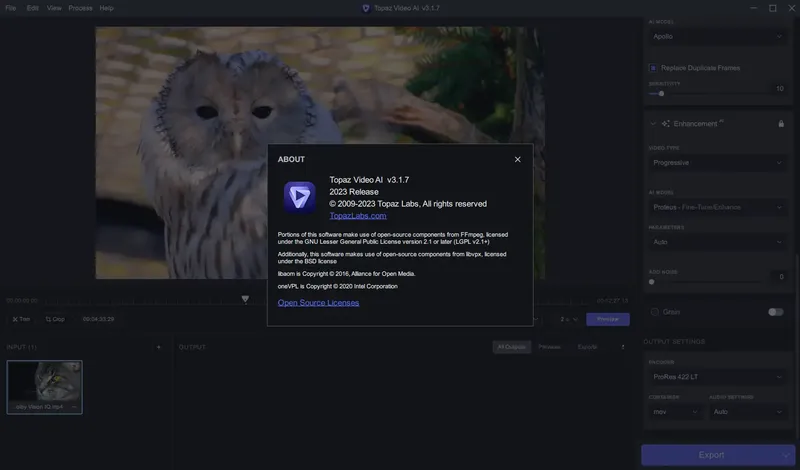Open the View menu
Screen dimensions: 800x470
pyautogui.click(x=54, y=8)
